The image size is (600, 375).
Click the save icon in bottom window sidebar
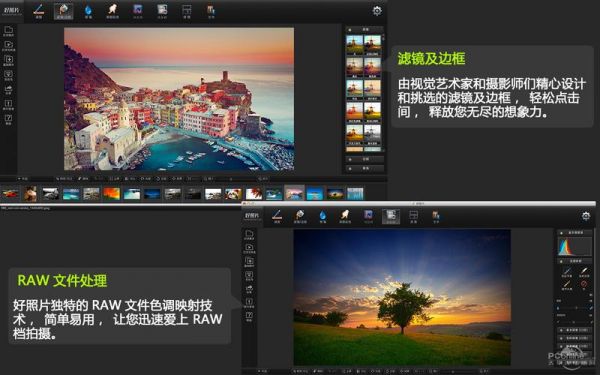click(x=249, y=276)
